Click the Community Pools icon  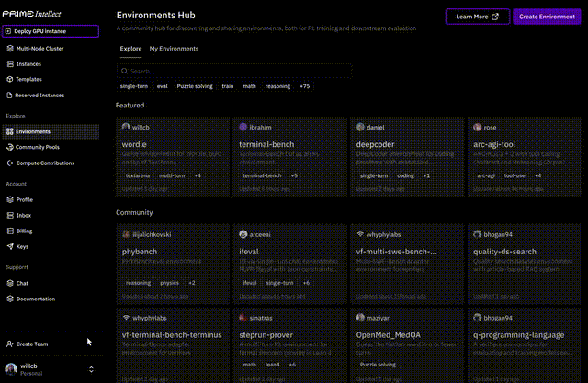10,147
